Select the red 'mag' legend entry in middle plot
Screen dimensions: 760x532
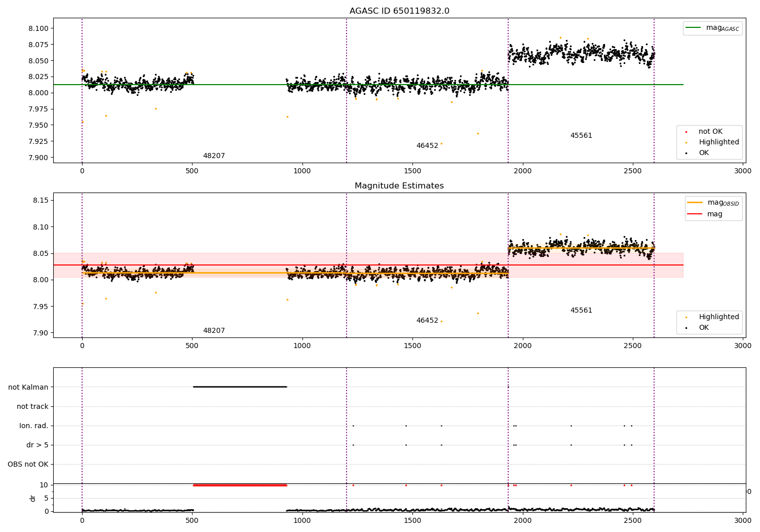[705, 214]
